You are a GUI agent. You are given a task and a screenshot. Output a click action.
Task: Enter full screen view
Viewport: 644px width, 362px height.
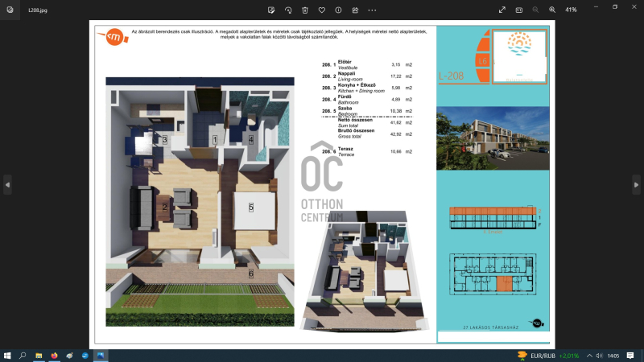(502, 10)
